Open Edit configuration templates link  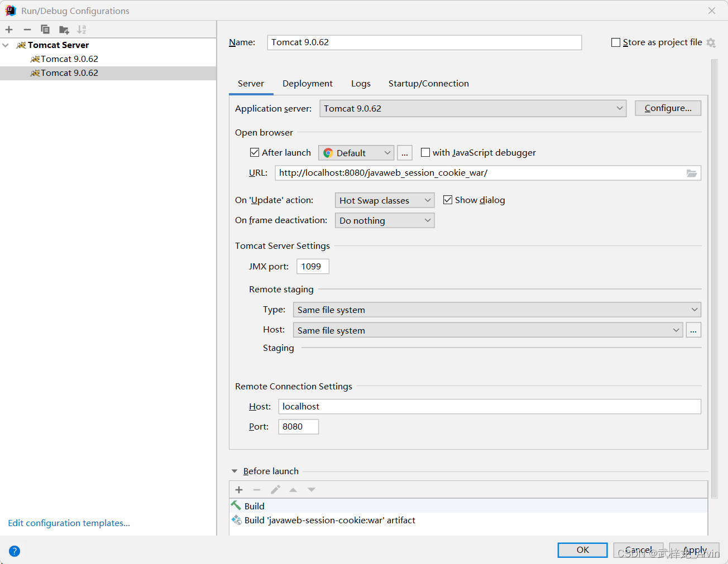click(69, 523)
